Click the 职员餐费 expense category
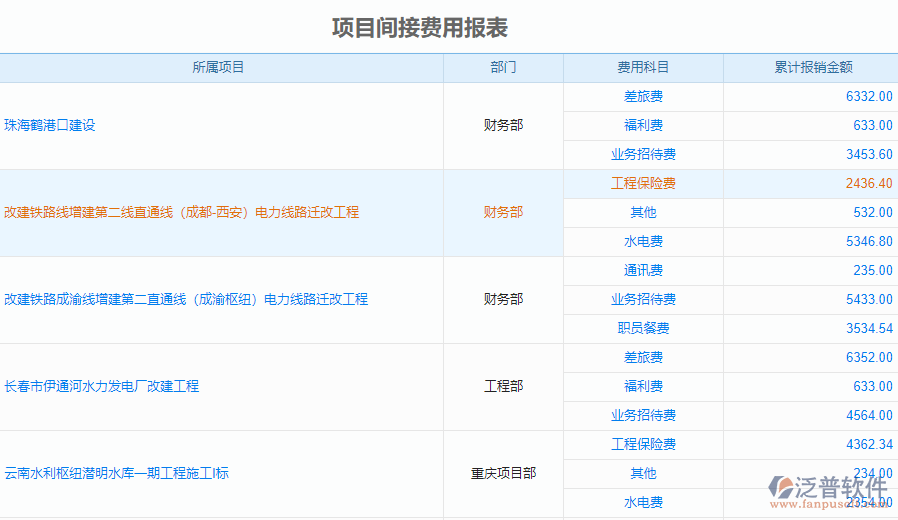The height and width of the screenshot is (520, 898). (x=643, y=329)
